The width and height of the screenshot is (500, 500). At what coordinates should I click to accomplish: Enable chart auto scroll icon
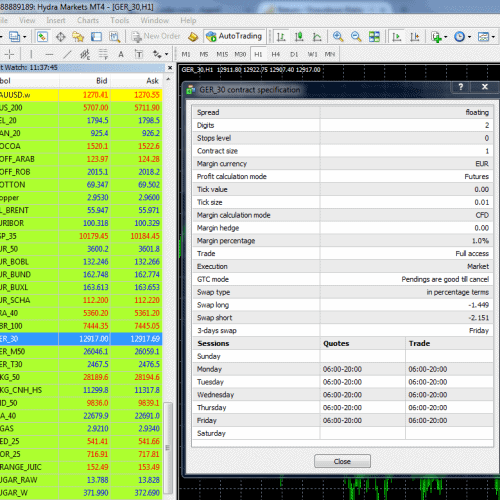click(x=397, y=37)
